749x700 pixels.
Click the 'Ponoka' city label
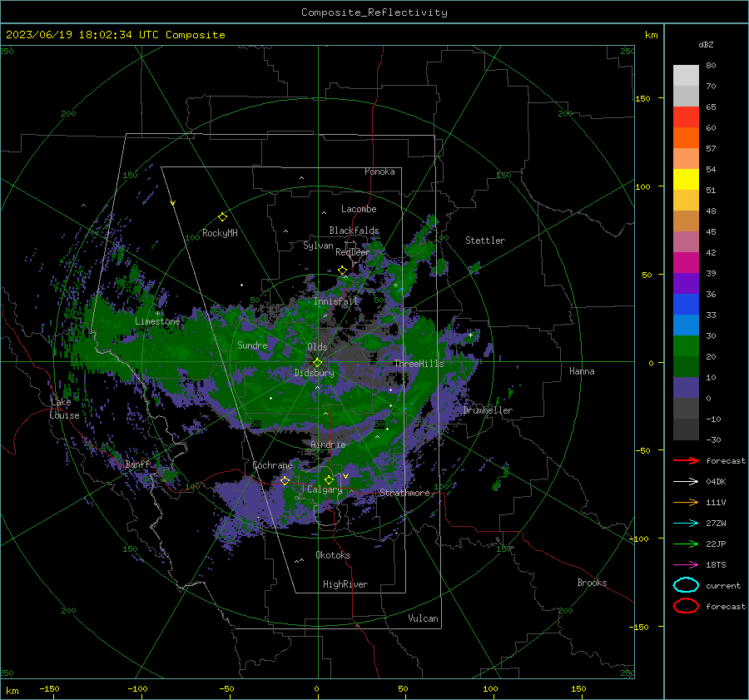click(x=379, y=171)
